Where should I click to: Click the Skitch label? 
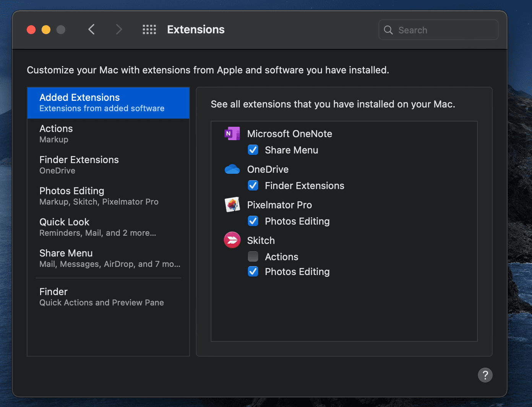click(261, 241)
